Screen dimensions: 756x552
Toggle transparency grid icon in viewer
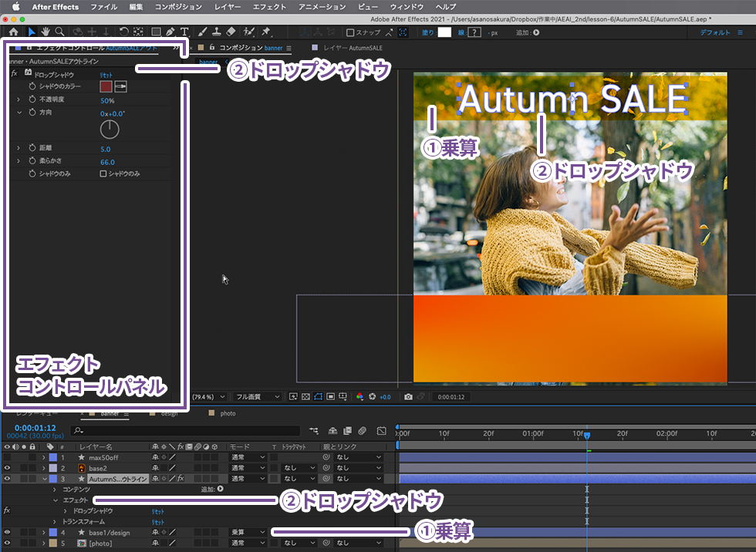(305, 396)
